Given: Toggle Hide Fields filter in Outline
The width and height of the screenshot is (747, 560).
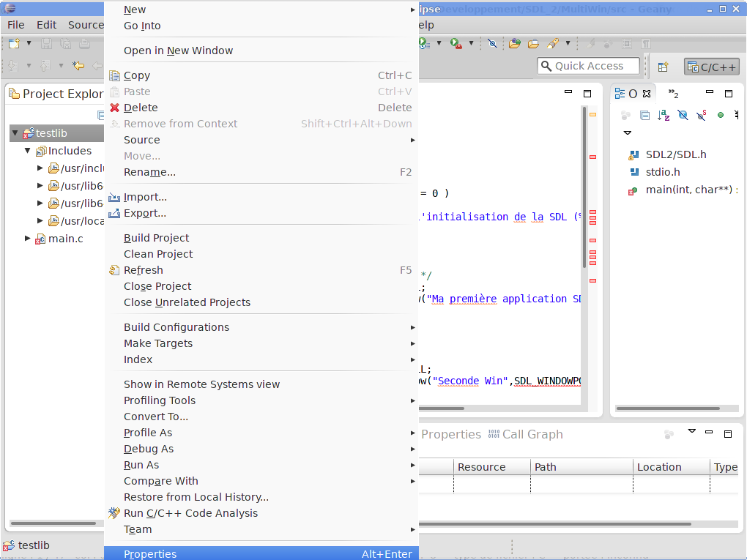Looking at the screenshot, I should (x=683, y=115).
